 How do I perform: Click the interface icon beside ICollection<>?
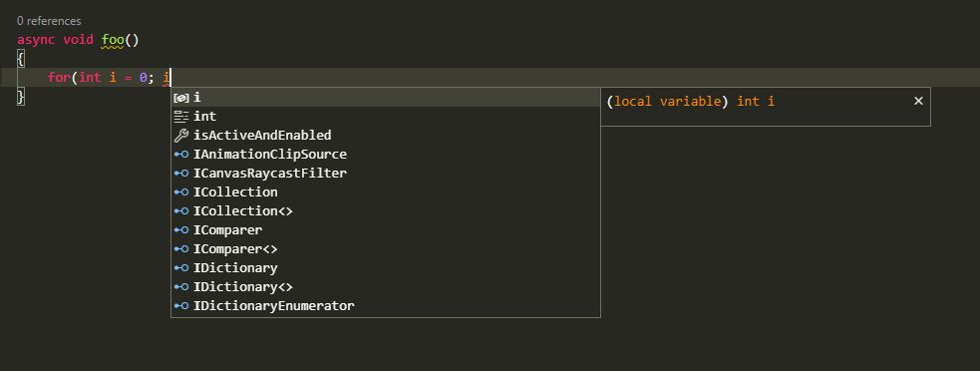point(181,210)
